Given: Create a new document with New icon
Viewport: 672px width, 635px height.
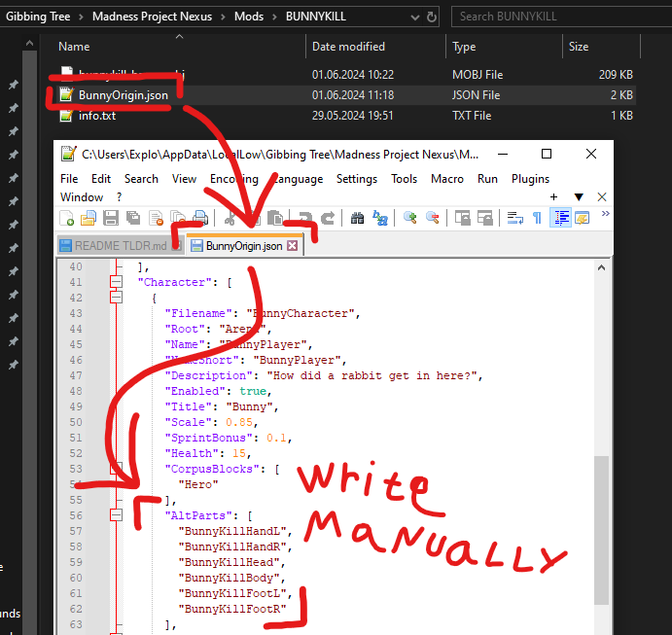Looking at the screenshot, I should (66, 218).
